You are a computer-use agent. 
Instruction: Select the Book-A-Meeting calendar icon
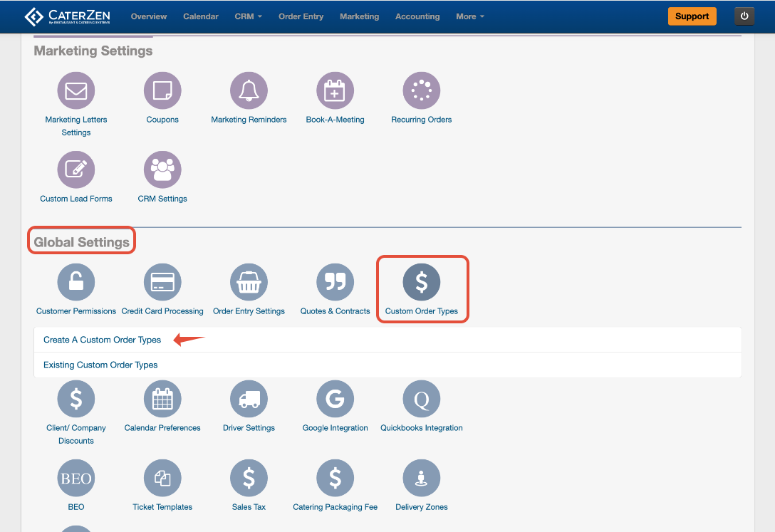(335, 90)
